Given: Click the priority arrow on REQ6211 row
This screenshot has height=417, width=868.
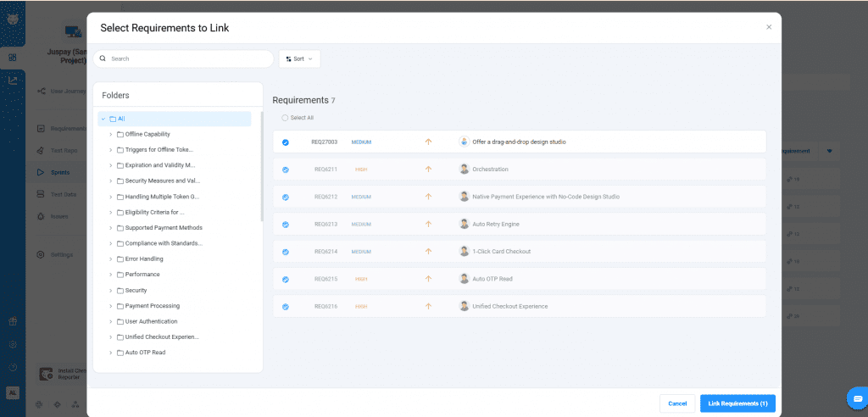Looking at the screenshot, I should [428, 170].
